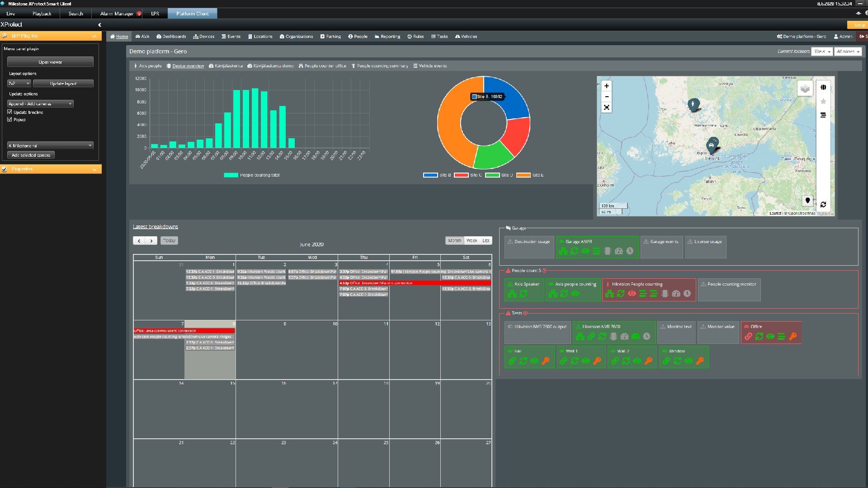Toggle eye icon in Rail card
Viewport: 868px width, 488px height.
tap(534, 361)
